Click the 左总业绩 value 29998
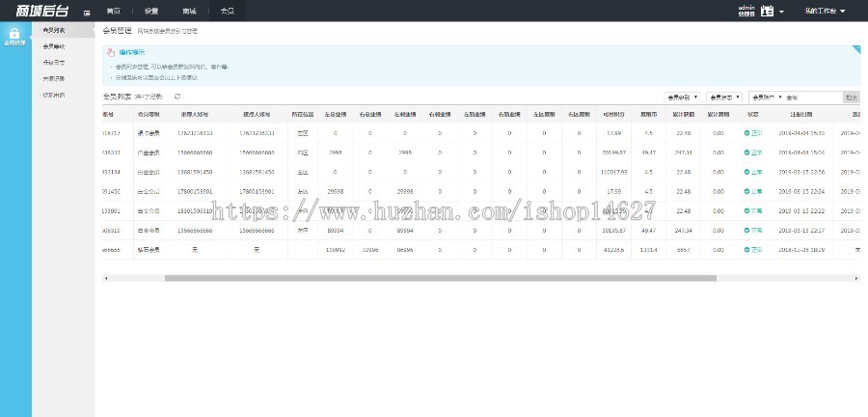 click(336, 191)
